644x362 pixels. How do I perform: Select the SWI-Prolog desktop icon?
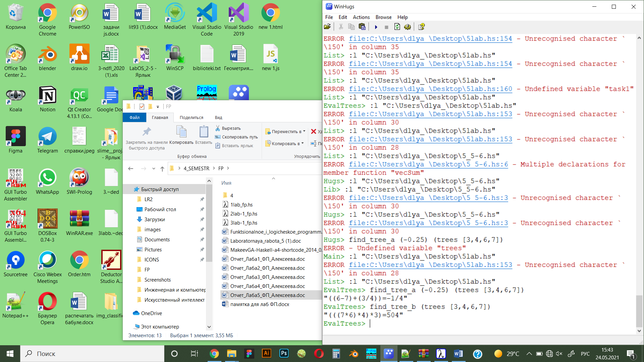click(79, 182)
